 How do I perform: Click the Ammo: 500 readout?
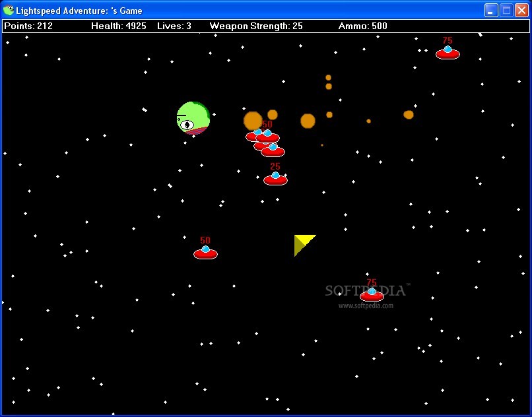[x=362, y=26]
